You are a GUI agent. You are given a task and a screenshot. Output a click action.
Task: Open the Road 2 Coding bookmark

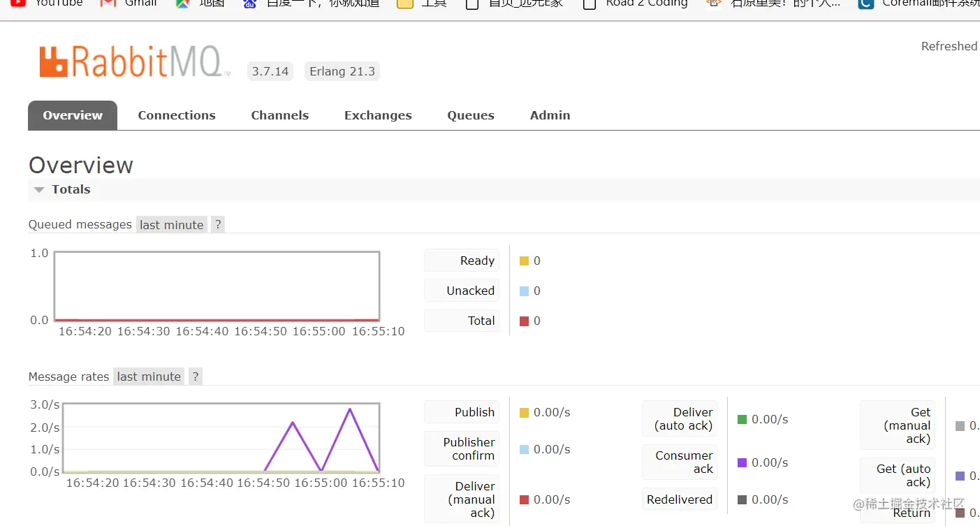pos(636,3)
